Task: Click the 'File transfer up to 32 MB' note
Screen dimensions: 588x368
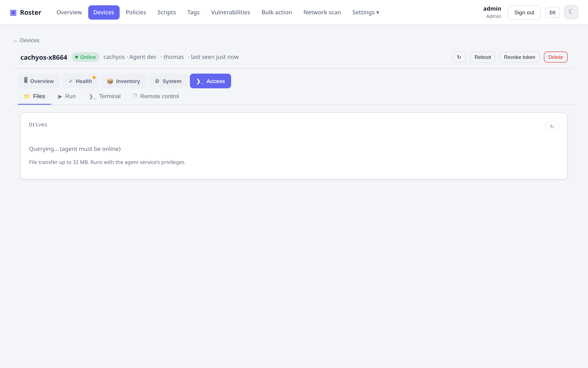Action: 107,162
